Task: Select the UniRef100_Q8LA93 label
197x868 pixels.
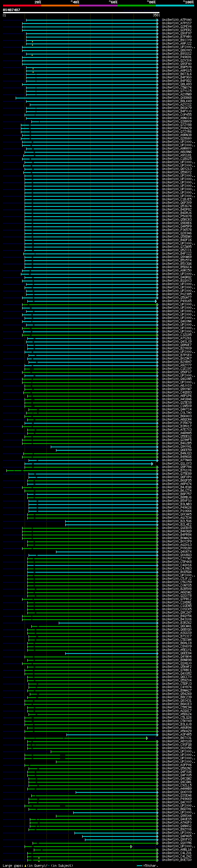Action: (176, 84)
